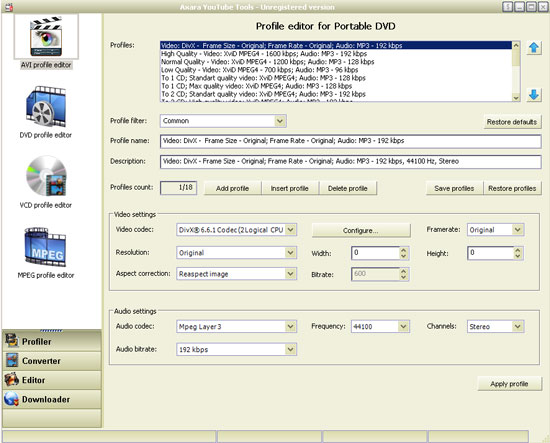Click the Width value field
This screenshot has width=550, height=443.
coord(375,253)
